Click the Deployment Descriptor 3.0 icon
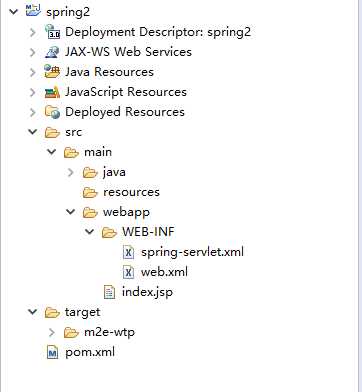 click(x=52, y=32)
